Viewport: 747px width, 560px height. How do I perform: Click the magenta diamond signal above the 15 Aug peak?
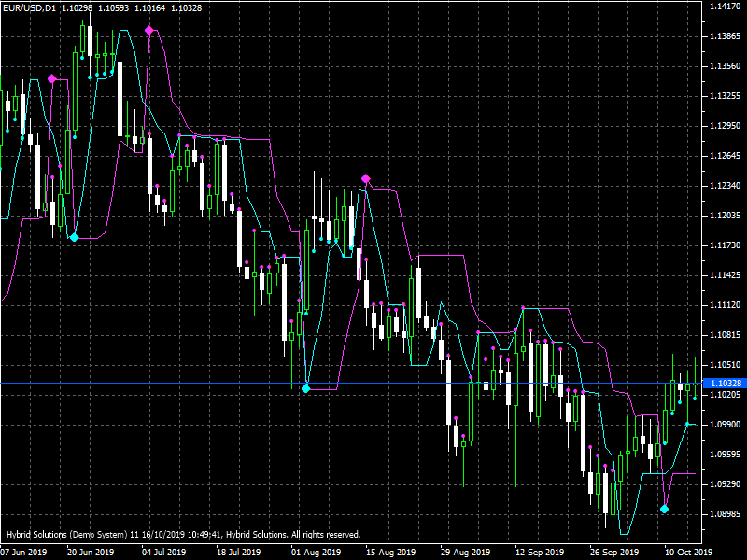[x=365, y=175]
